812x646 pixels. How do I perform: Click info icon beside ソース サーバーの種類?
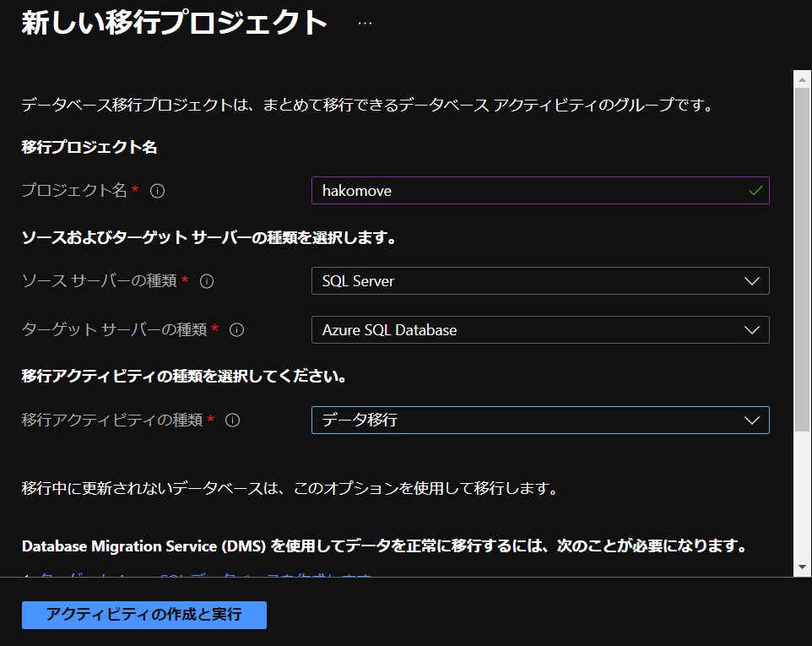tap(207, 280)
